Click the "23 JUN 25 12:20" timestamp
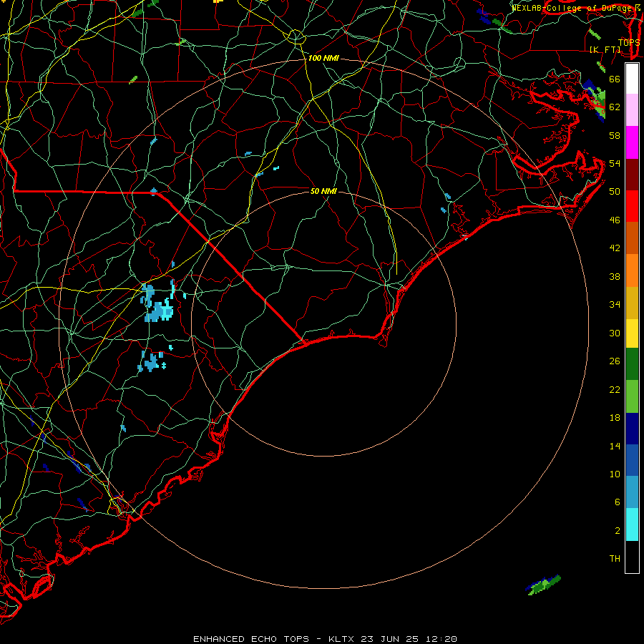This screenshot has width=644, height=644. click(409, 639)
